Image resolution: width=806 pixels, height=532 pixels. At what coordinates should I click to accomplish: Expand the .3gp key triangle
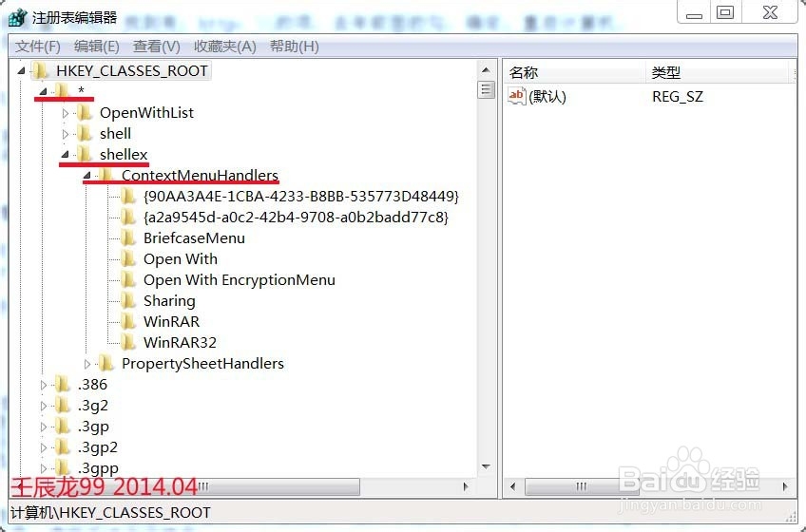43,427
